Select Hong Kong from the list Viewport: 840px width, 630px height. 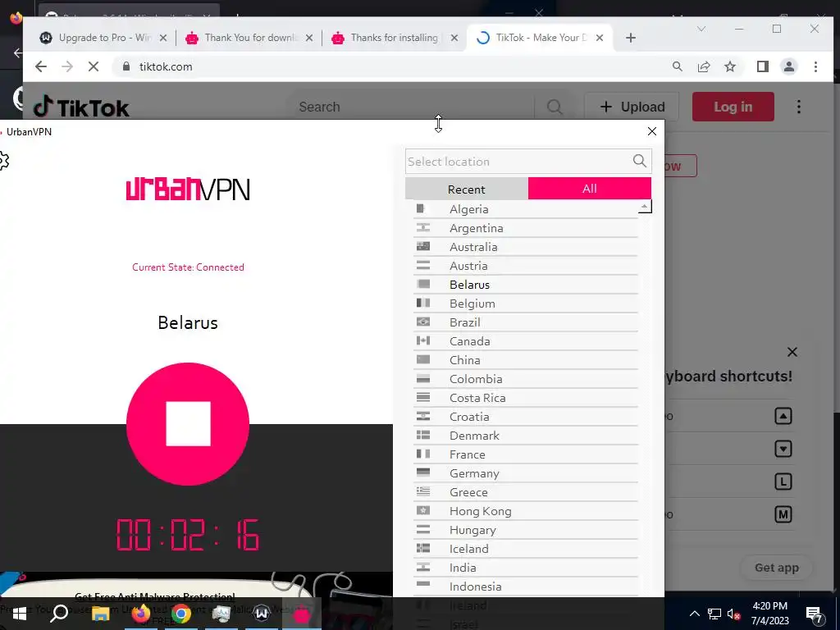pos(526,511)
